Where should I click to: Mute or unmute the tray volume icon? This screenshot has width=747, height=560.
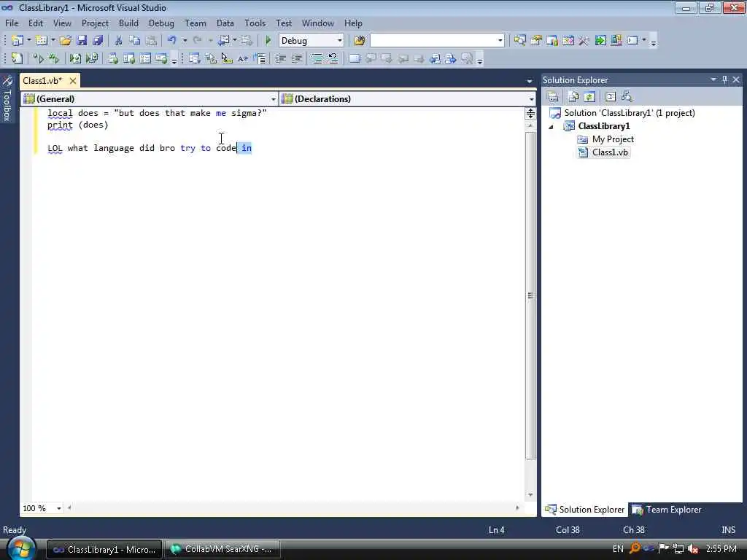click(x=693, y=548)
